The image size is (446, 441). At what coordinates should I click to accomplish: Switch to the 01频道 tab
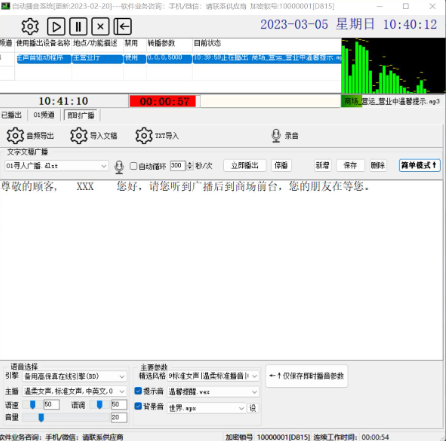pyautogui.click(x=44, y=115)
